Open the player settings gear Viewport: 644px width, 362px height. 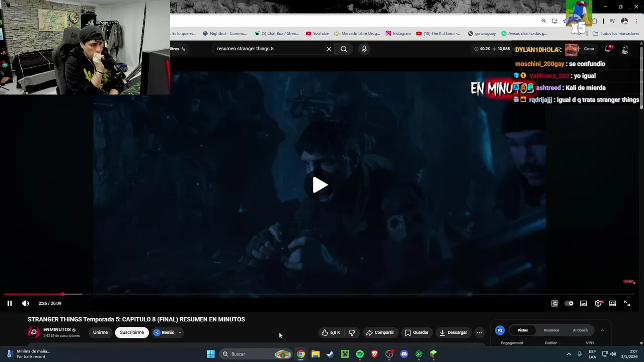click(598, 303)
